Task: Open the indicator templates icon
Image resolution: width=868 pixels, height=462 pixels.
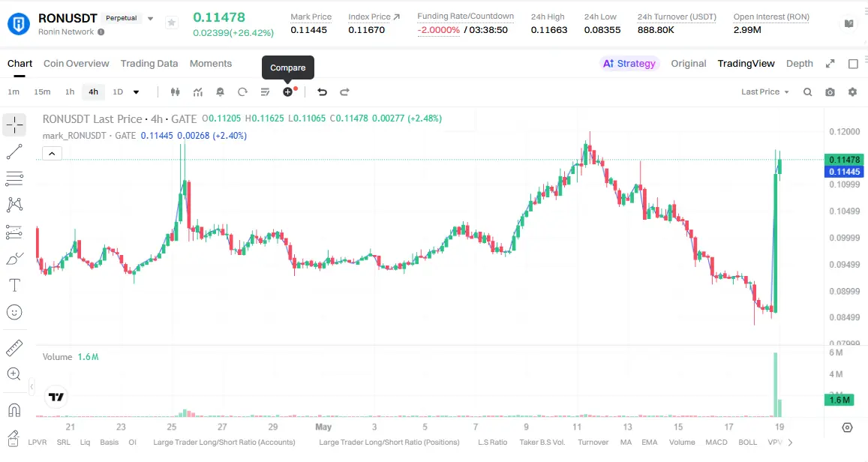Action: [x=265, y=91]
